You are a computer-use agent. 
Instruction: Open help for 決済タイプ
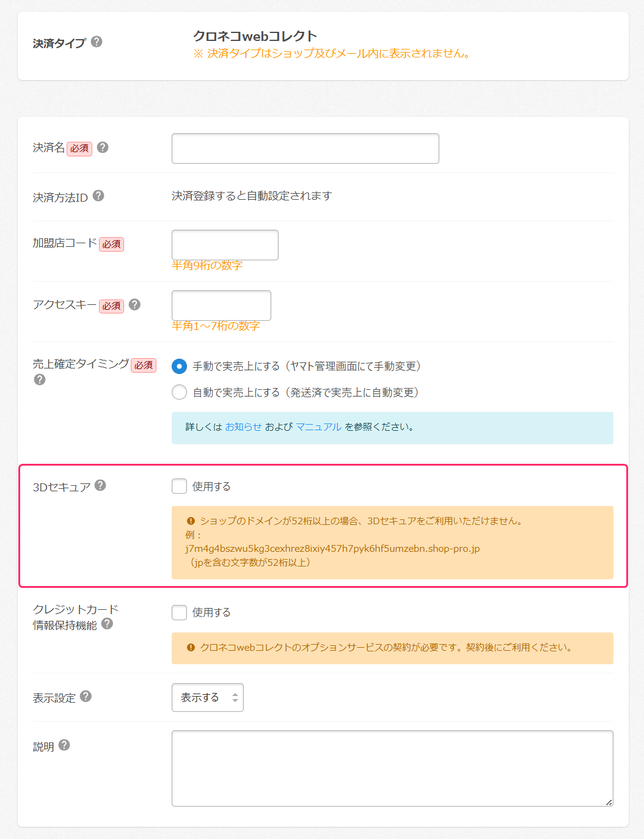[x=97, y=43]
